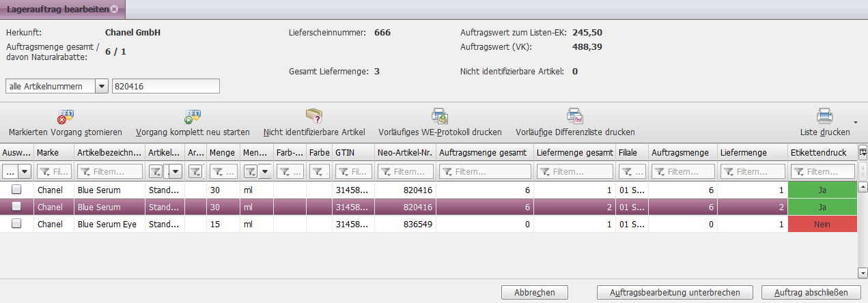
Task: Click the Abbrechen button
Action: click(534, 292)
